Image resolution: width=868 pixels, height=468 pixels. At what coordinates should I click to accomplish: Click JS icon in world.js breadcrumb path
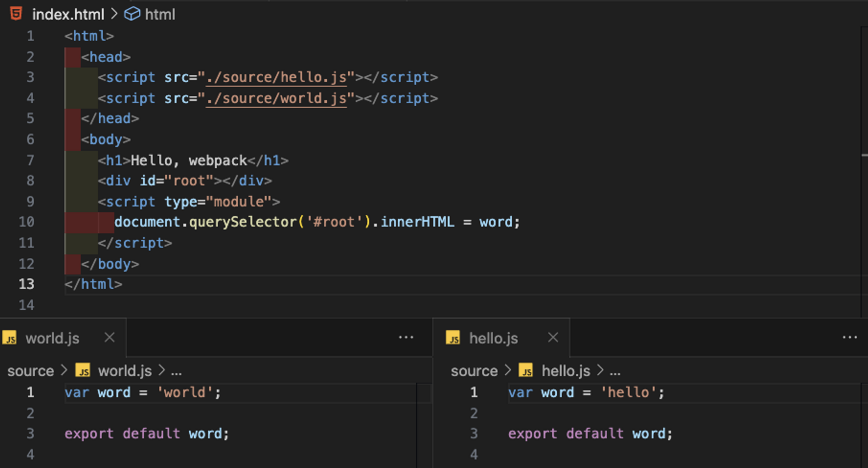pyautogui.click(x=83, y=371)
